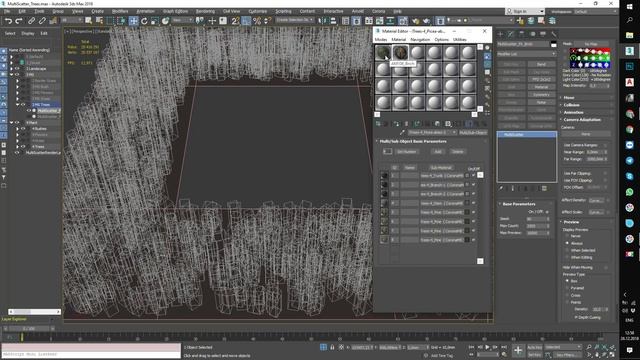Screen dimensions: 640x360
Task: Click Configure Modifier Sets icon under stack
Action: [x=544, y=188]
